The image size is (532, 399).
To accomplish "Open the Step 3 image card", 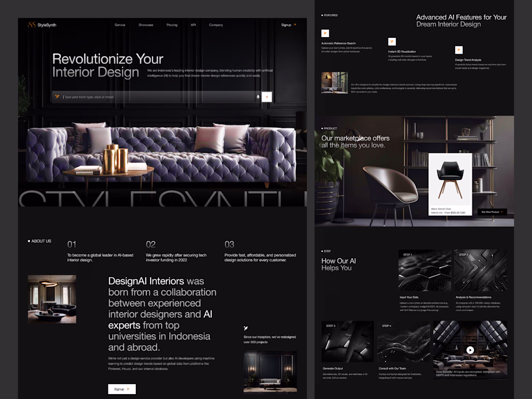I will point(347,341).
